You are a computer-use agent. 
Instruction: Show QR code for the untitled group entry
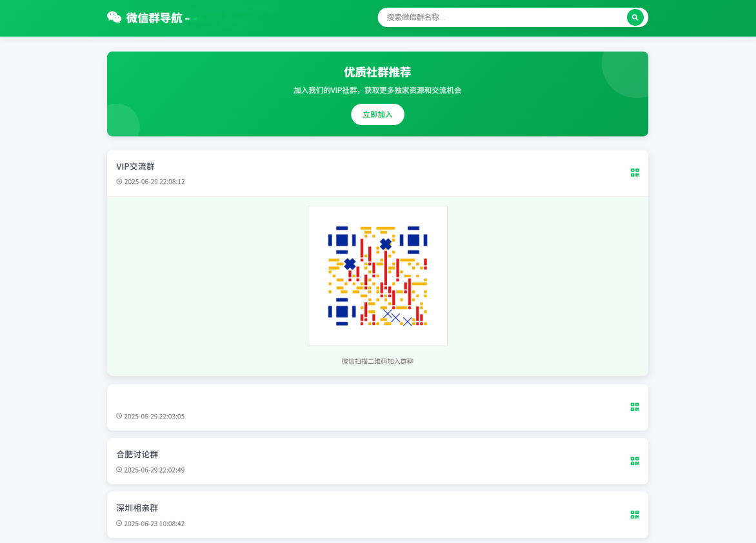pos(635,407)
